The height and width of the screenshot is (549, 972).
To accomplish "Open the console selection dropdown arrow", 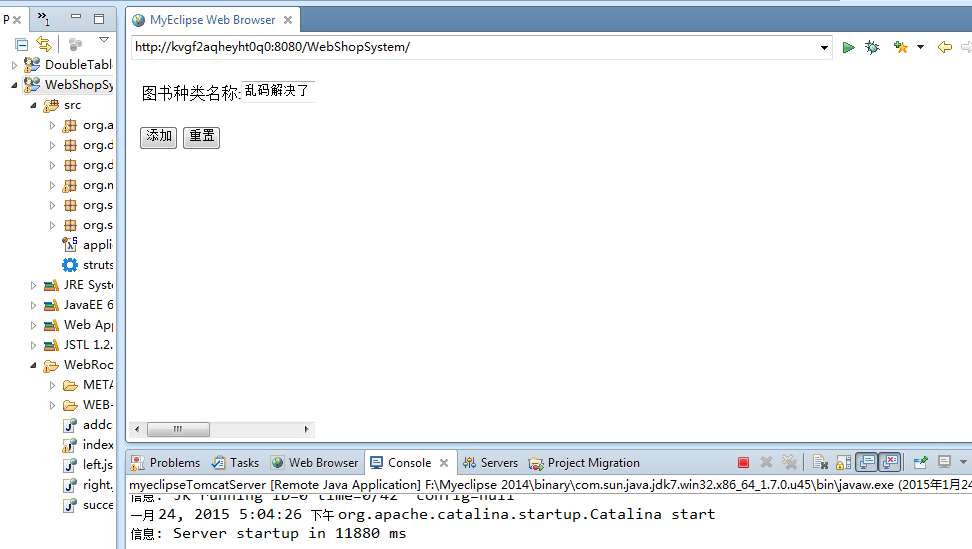I will click(x=963, y=462).
